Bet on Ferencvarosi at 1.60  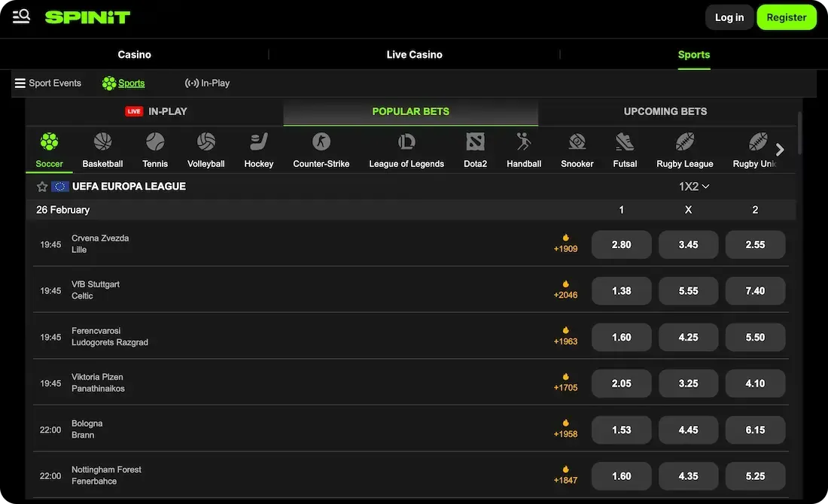coord(622,337)
